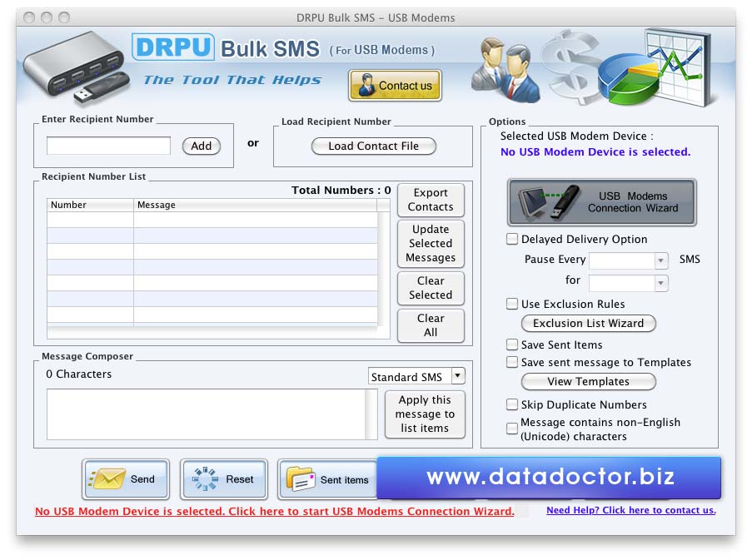Click Clear Selected button
Screen dimensions: 752x560
pos(431,288)
